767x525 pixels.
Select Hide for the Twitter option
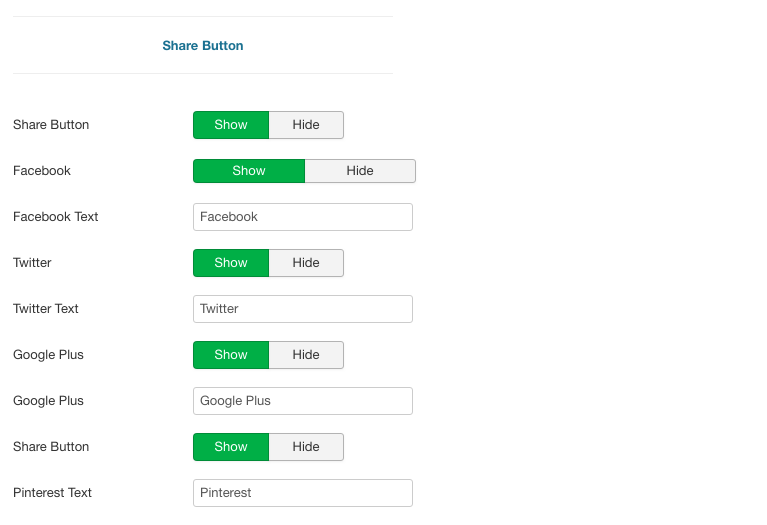pos(306,263)
